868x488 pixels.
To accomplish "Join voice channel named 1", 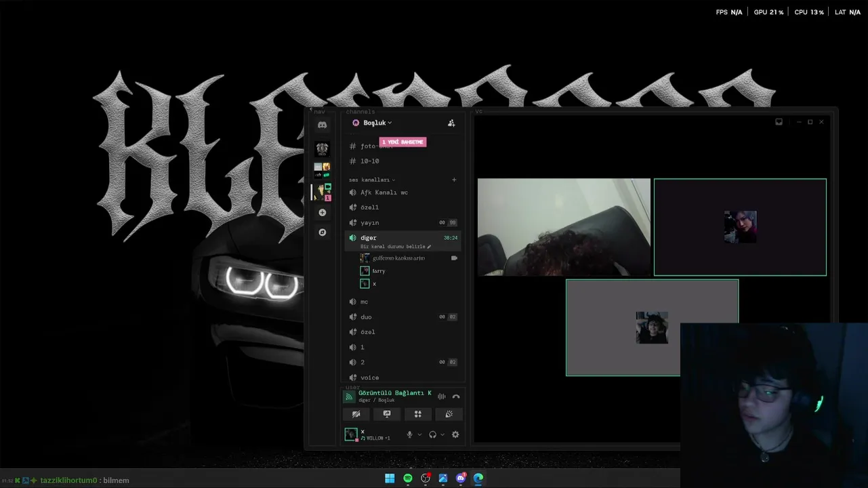I will tap(403, 347).
